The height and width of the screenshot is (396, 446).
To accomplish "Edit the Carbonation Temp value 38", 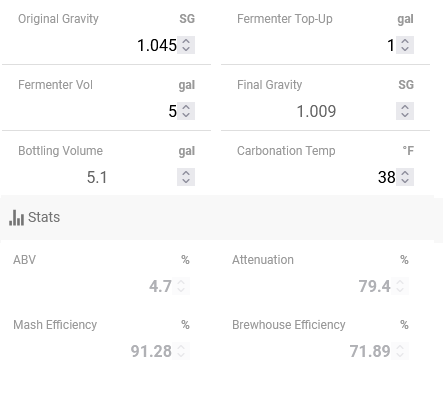I will coord(387,177).
